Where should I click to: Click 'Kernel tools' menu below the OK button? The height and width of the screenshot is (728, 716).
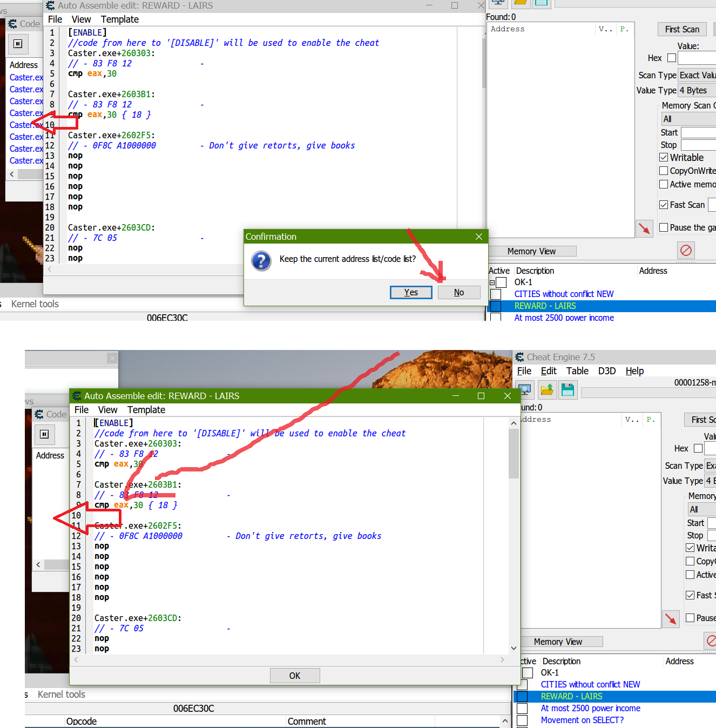tap(62, 695)
